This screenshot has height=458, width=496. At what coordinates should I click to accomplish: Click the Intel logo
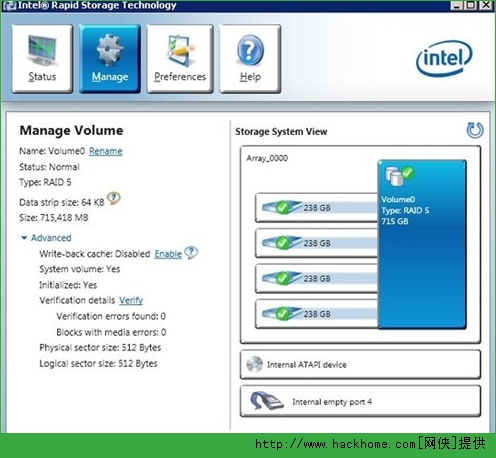click(x=444, y=59)
